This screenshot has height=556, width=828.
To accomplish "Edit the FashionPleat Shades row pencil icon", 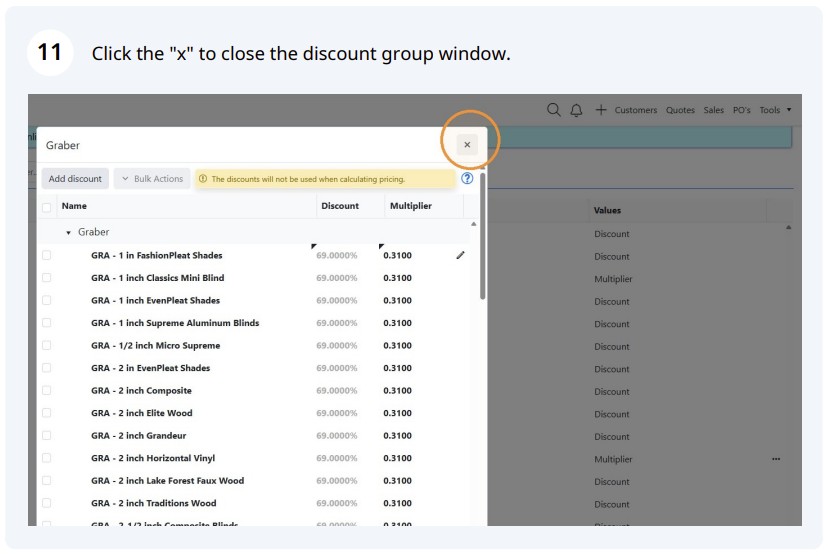I will pos(460,256).
